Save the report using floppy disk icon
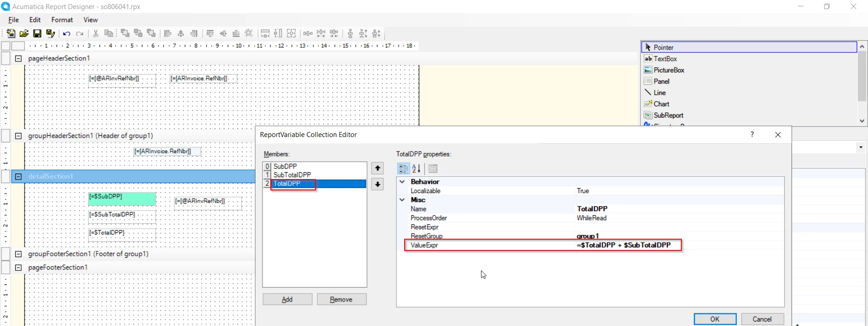This screenshot has height=326, width=868. click(37, 33)
